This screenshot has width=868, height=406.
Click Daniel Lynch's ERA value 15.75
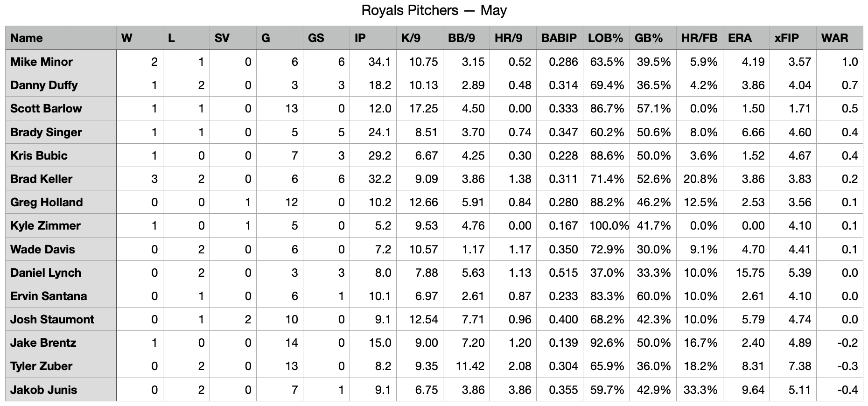click(749, 273)
